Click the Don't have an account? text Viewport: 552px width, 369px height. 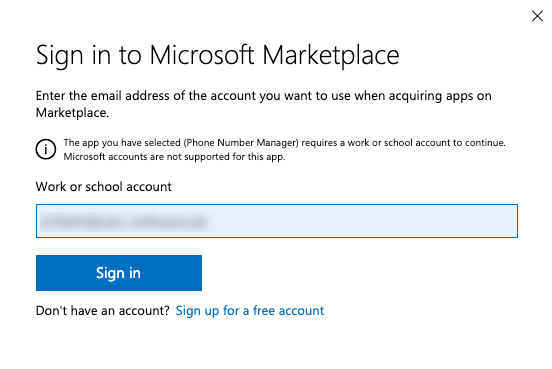(103, 311)
